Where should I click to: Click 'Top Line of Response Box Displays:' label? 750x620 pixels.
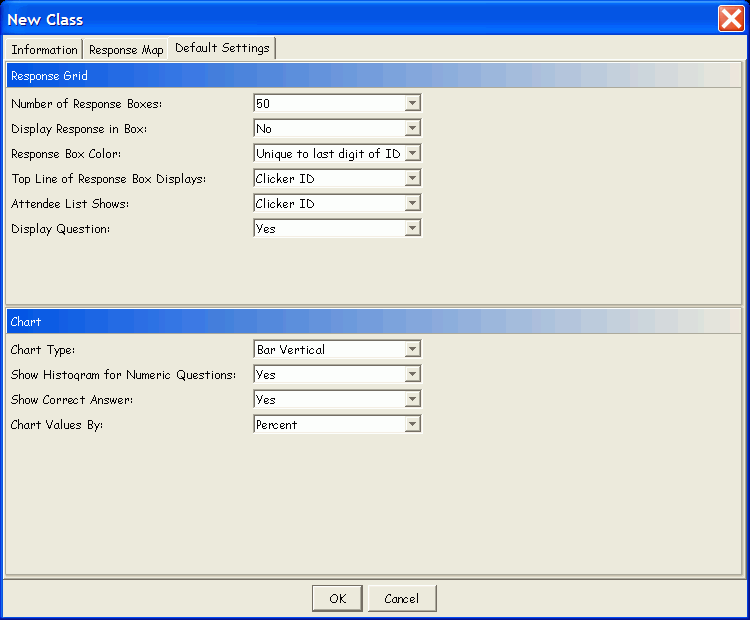pyautogui.click(x=109, y=179)
